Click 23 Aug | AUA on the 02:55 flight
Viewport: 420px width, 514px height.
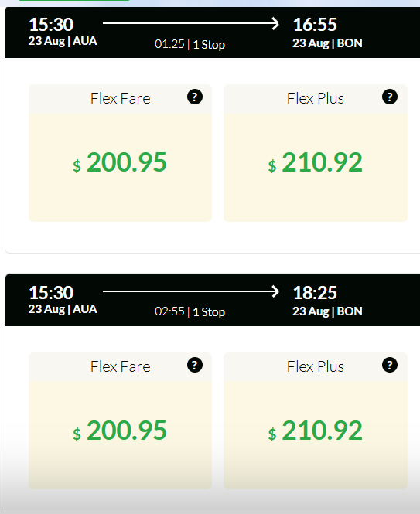pos(63,309)
